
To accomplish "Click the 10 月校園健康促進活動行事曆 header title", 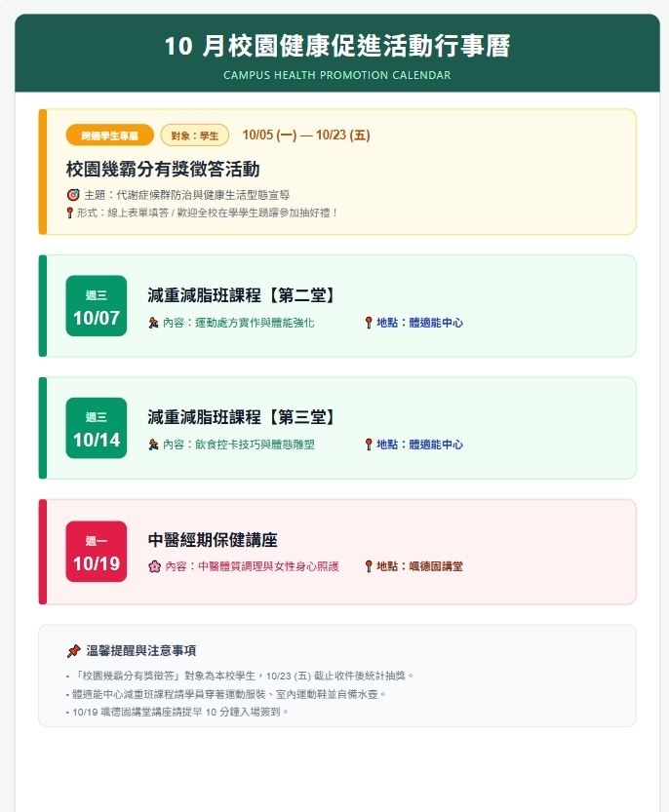I will click(337, 46).
